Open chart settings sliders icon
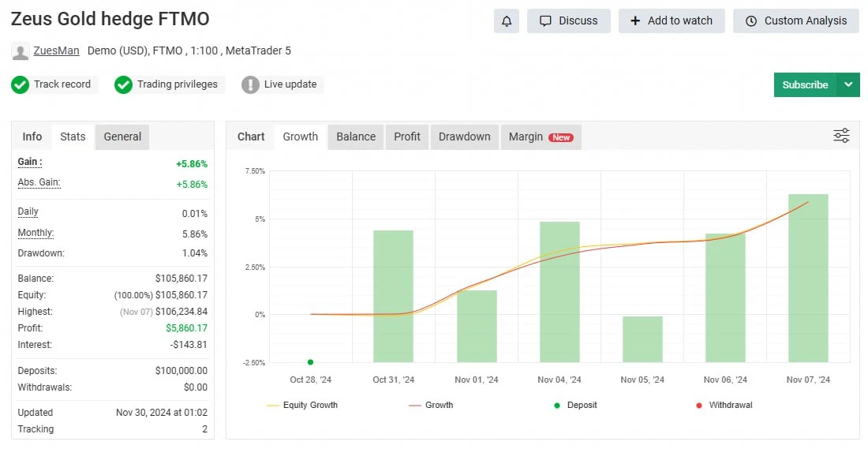The height and width of the screenshot is (449, 868). coord(841,136)
